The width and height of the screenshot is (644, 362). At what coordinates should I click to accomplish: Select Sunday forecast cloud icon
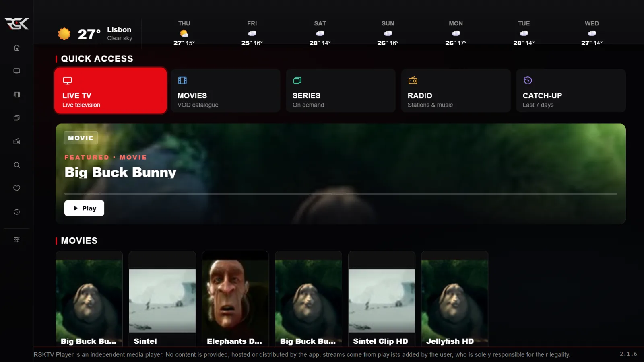coord(388,33)
